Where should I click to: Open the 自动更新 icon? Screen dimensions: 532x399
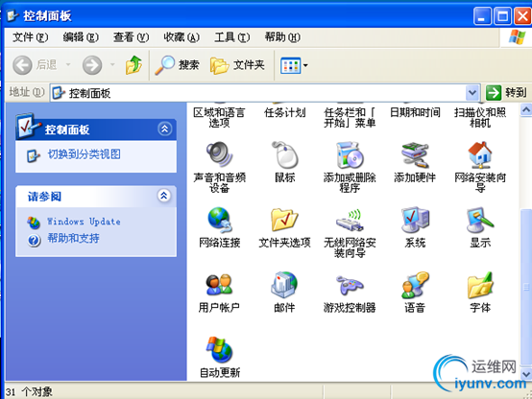click(x=219, y=349)
